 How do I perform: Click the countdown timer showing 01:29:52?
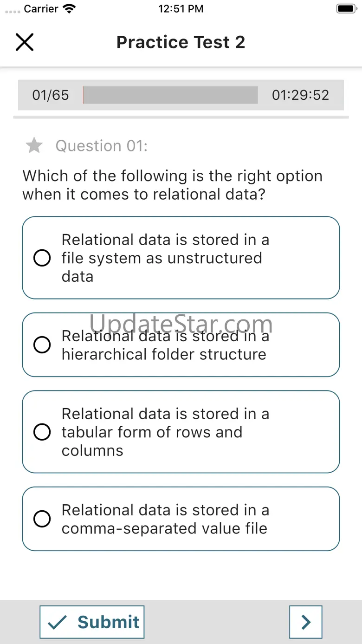tap(300, 95)
